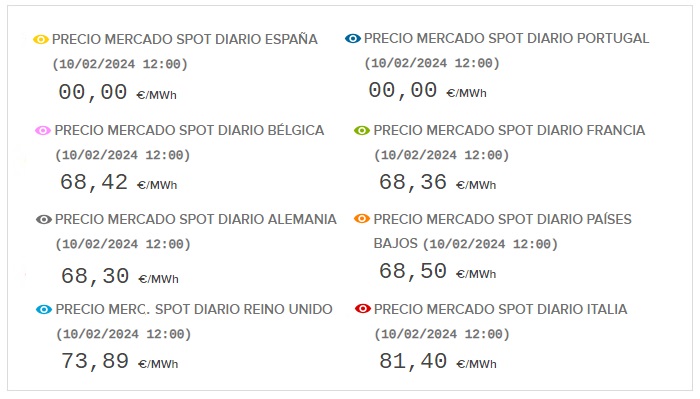The image size is (700, 399).
Task: Select the Precio Mercado Spot Diario Países label
Action: pyautogui.click(x=503, y=220)
